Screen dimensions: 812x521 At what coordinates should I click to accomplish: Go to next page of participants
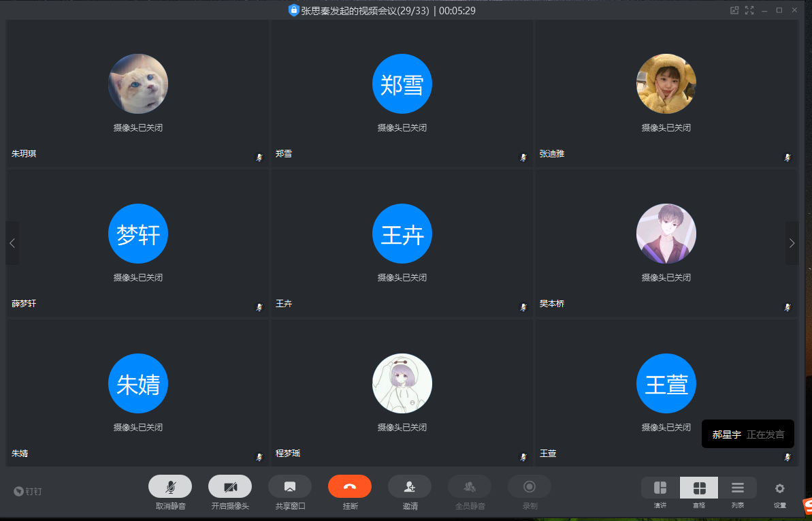(792, 243)
